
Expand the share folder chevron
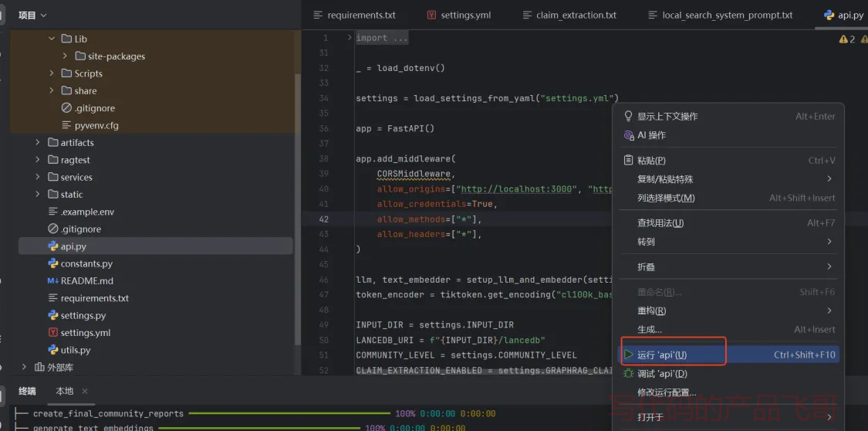click(x=52, y=90)
